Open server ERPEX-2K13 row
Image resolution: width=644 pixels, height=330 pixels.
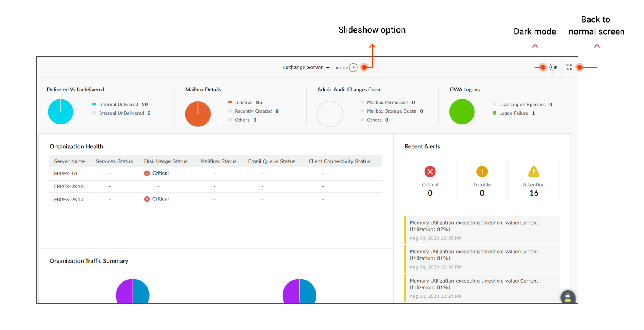pos(216,200)
